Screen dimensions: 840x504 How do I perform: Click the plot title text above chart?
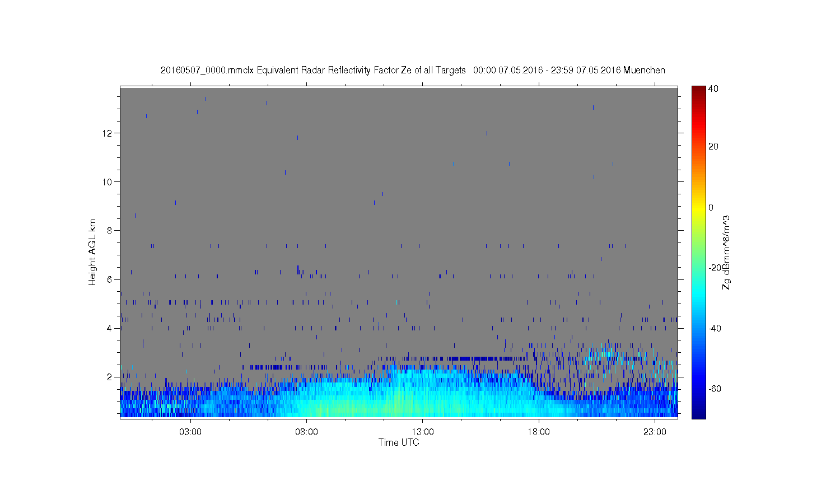point(413,71)
